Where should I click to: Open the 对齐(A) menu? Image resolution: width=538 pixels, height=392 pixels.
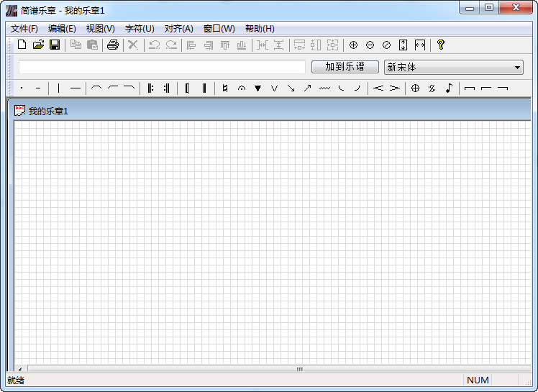(179, 29)
